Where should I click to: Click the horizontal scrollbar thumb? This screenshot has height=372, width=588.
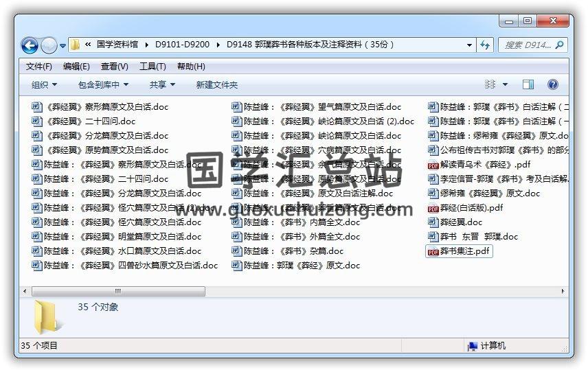pyautogui.click(x=117, y=291)
